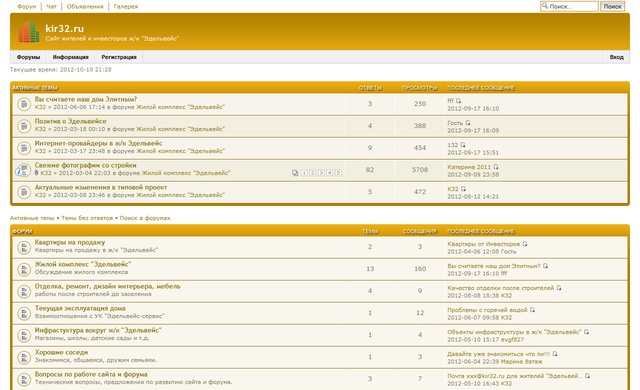
Task: Open the Информация menu tab
Action: pyautogui.click(x=71, y=57)
